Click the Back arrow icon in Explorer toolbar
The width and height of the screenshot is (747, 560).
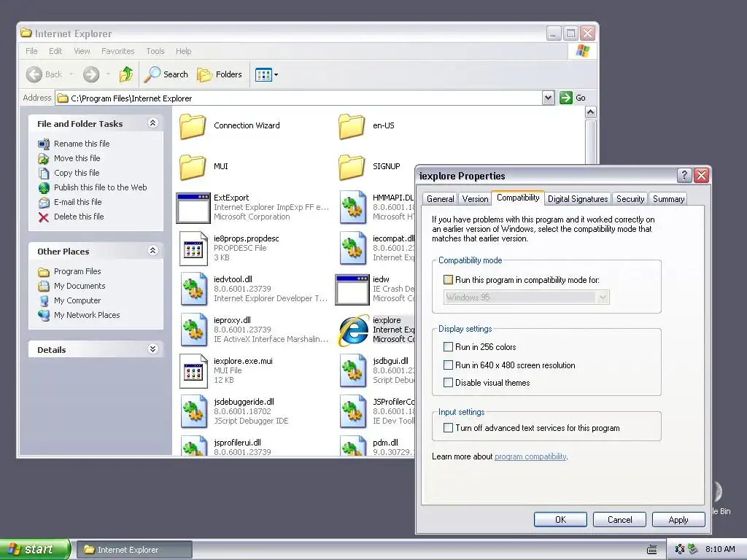tap(34, 74)
